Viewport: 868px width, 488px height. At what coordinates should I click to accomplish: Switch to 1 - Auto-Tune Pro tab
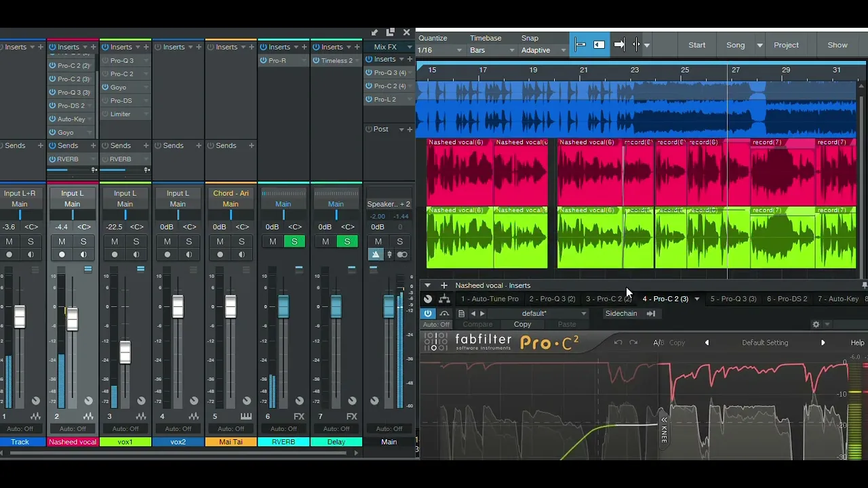pyautogui.click(x=490, y=299)
